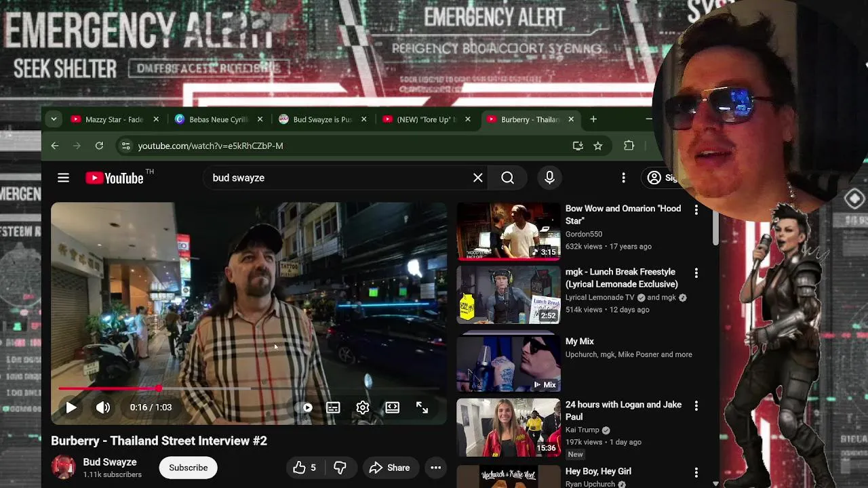
Task: Switch to theater mode
Action: click(x=393, y=407)
